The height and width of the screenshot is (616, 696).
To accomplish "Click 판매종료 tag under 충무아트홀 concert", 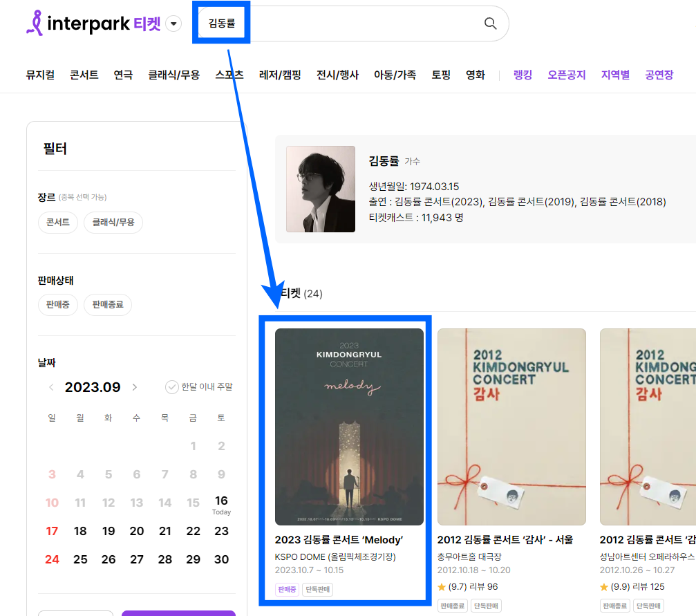I will point(452,606).
